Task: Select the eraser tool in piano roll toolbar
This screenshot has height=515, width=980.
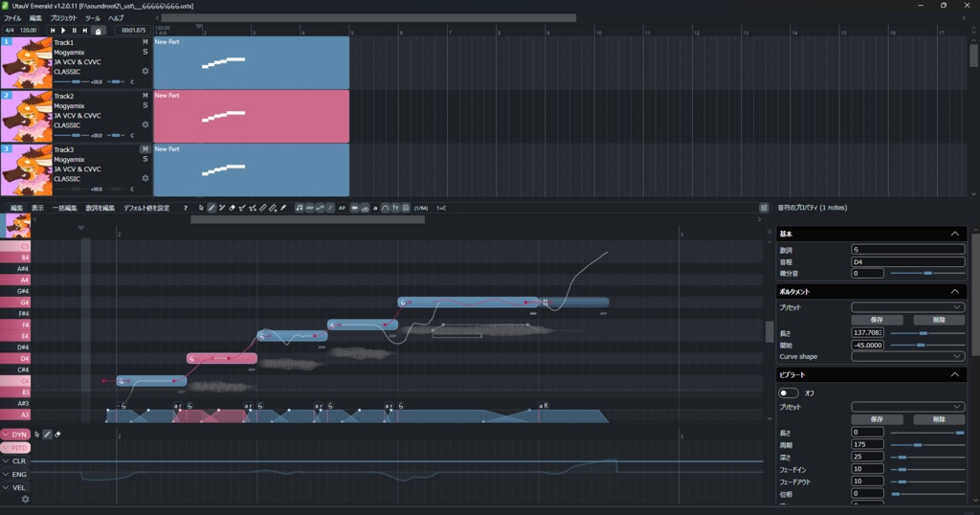Action: [232, 208]
